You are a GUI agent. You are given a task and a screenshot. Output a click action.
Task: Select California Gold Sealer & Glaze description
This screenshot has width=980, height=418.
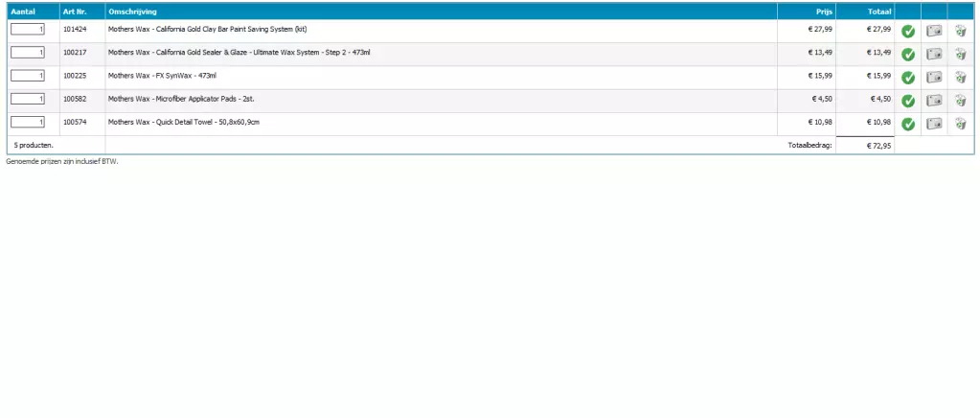[239, 53]
